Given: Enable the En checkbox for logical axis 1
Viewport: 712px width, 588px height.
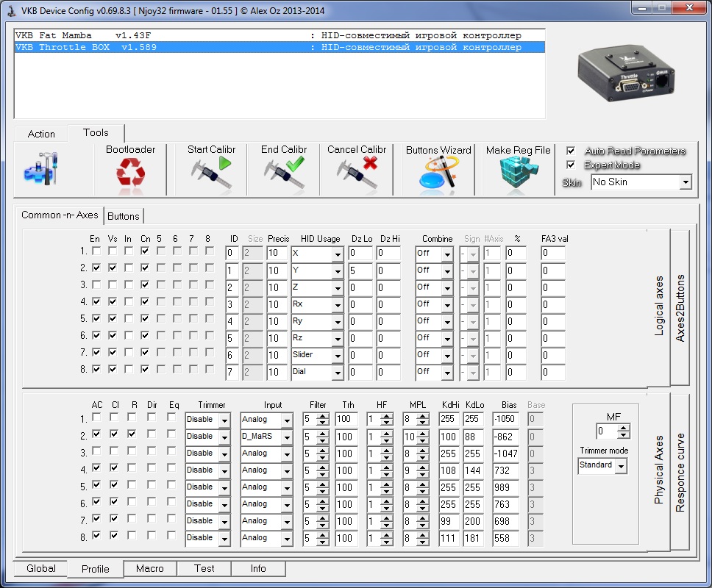Looking at the screenshot, I should pyautogui.click(x=96, y=251).
